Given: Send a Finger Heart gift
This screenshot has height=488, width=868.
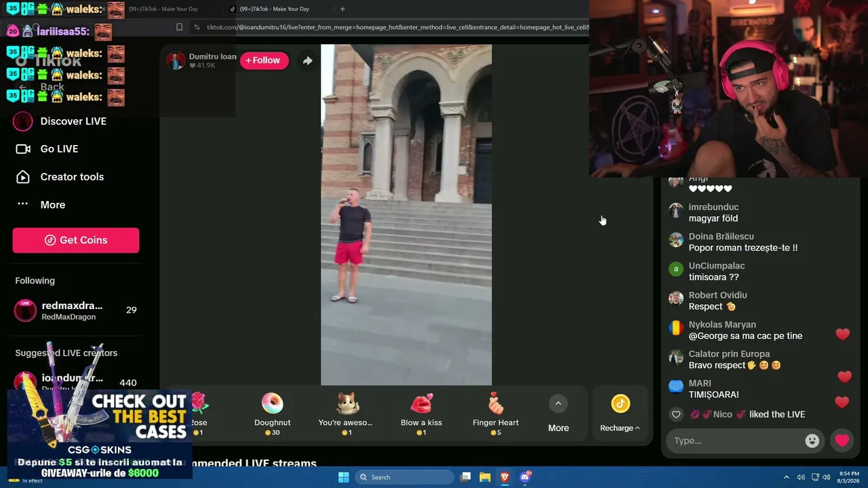Looking at the screenshot, I should pyautogui.click(x=496, y=414).
